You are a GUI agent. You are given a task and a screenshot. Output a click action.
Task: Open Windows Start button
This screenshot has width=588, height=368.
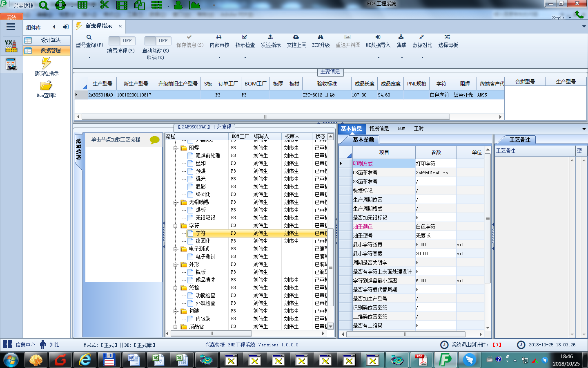click(11, 360)
